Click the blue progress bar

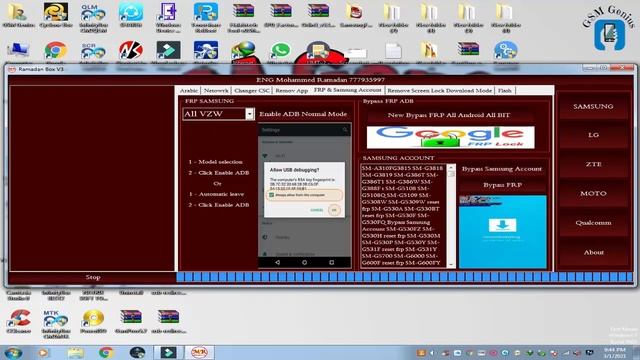pyautogui.click(x=404, y=277)
